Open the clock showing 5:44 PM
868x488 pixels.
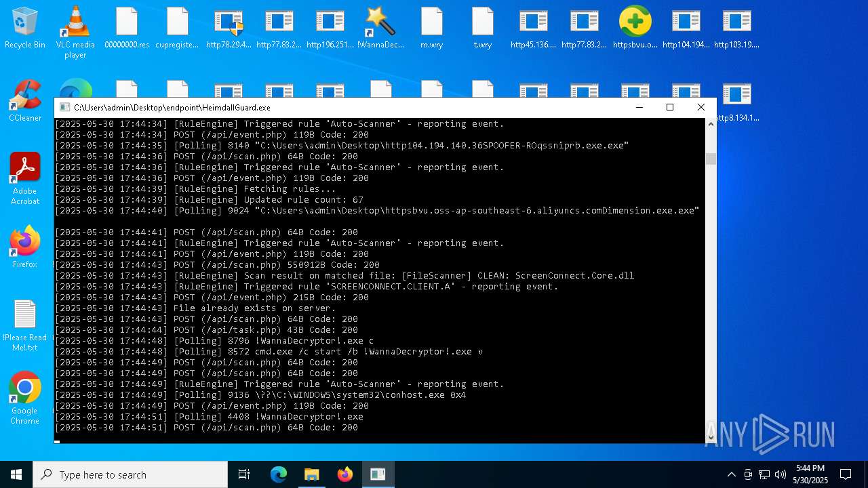pos(810,474)
